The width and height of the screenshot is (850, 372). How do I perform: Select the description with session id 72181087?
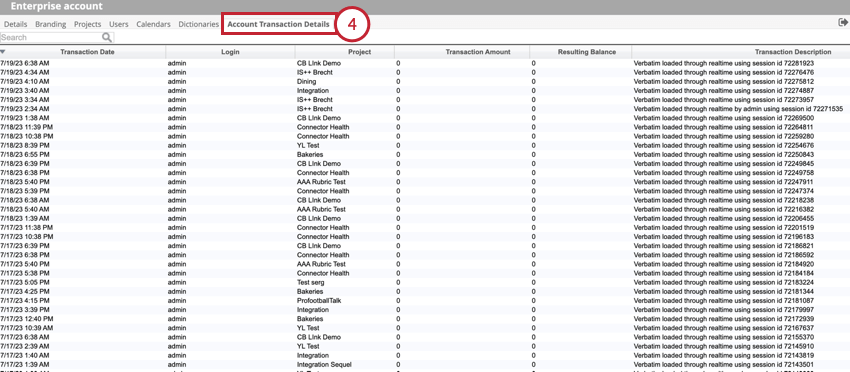click(724, 300)
